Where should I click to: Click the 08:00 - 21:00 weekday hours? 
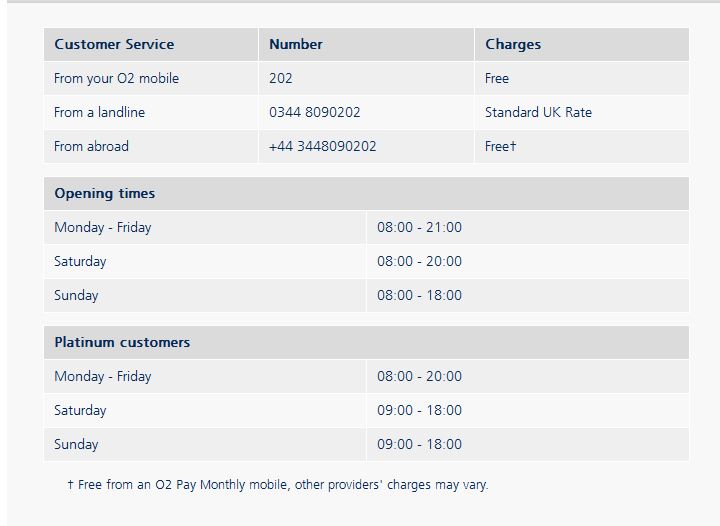tap(419, 227)
